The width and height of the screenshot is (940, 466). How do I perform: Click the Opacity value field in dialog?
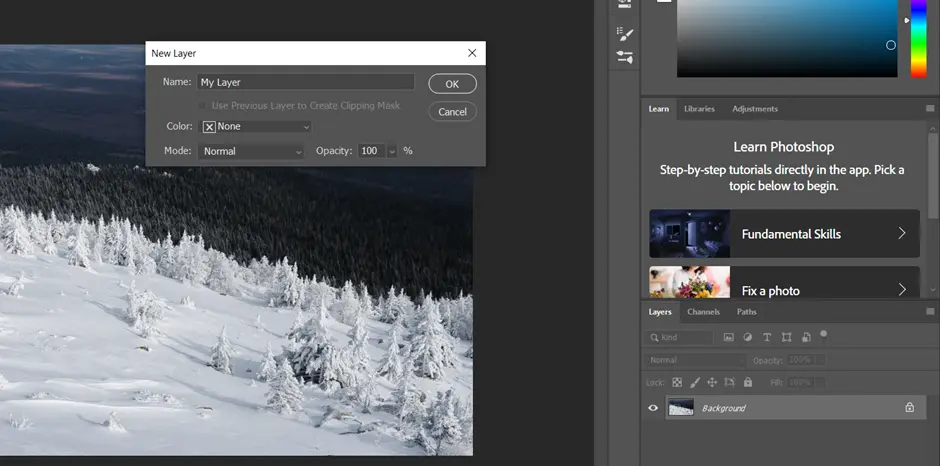pos(372,151)
